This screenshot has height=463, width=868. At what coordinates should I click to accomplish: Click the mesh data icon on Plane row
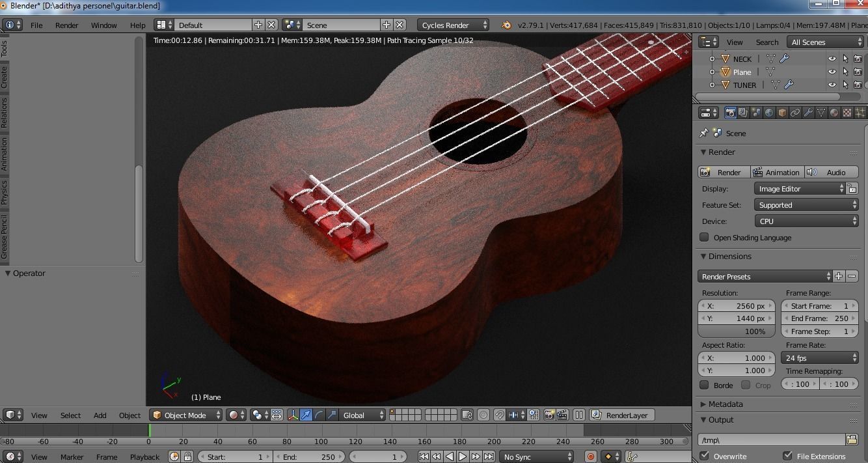[x=770, y=72]
